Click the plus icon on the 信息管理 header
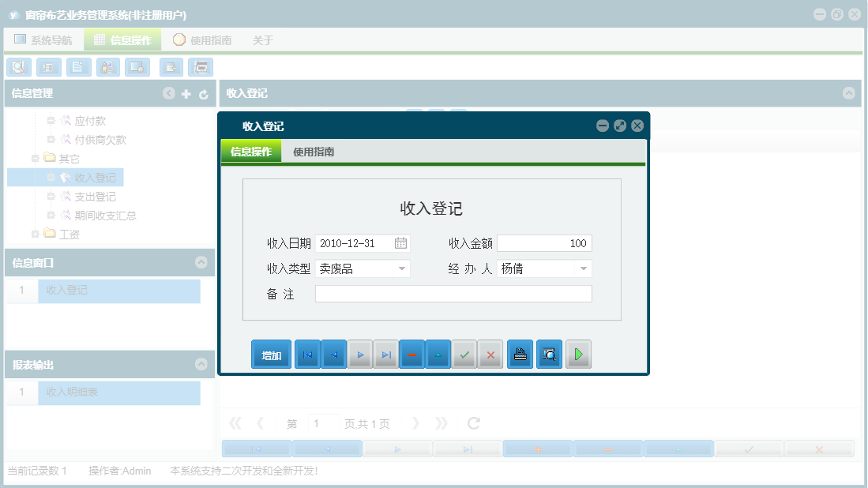This screenshot has height=488, width=868. [186, 93]
